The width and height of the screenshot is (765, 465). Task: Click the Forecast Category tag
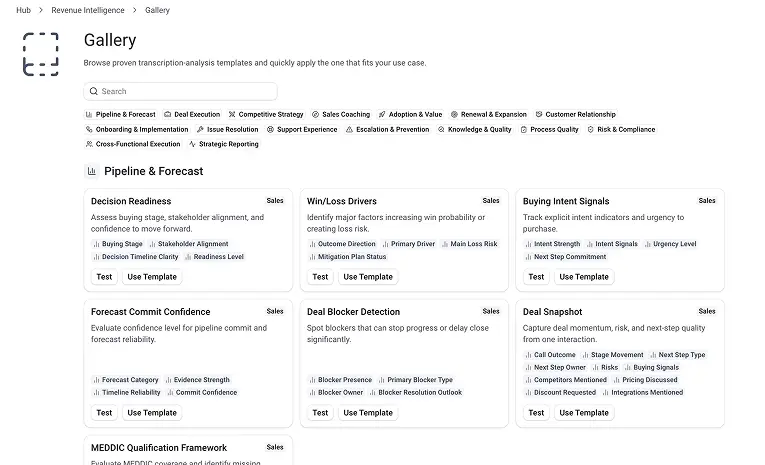pos(126,380)
